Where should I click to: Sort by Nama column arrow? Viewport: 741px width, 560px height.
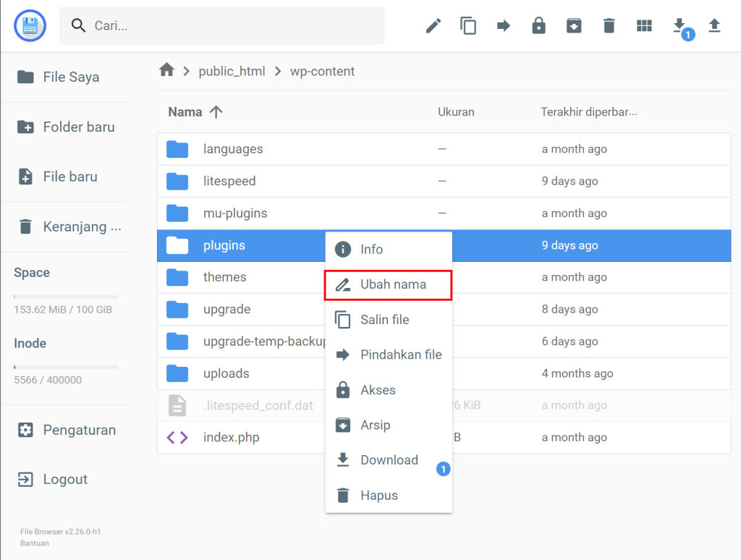(216, 112)
